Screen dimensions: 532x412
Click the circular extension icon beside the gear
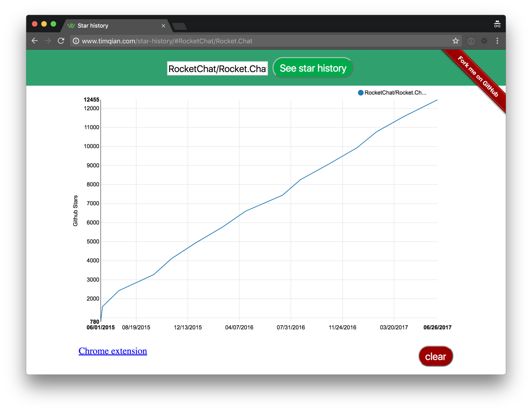tap(471, 41)
